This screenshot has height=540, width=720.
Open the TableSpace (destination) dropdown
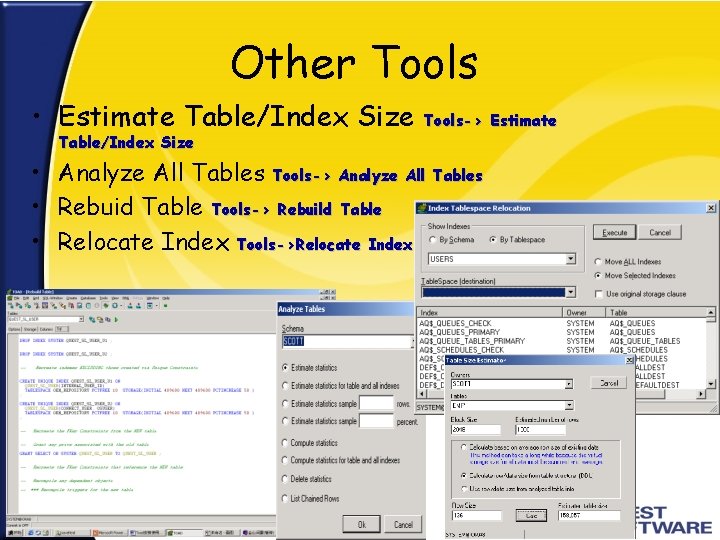pos(570,292)
